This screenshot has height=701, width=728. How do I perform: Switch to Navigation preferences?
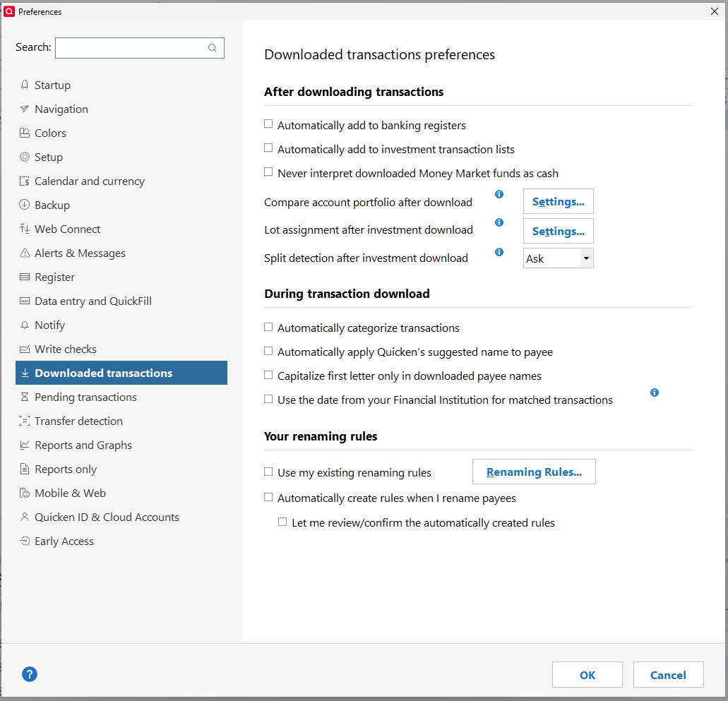pos(61,109)
